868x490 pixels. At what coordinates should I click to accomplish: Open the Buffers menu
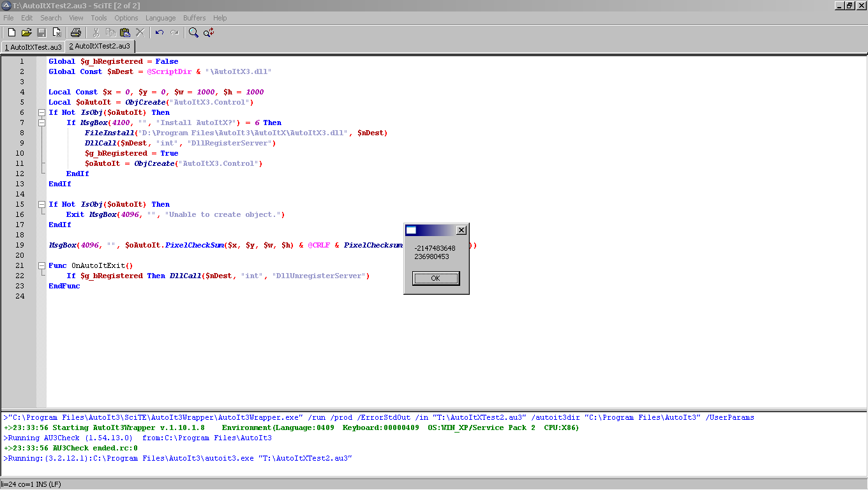[x=195, y=18]
